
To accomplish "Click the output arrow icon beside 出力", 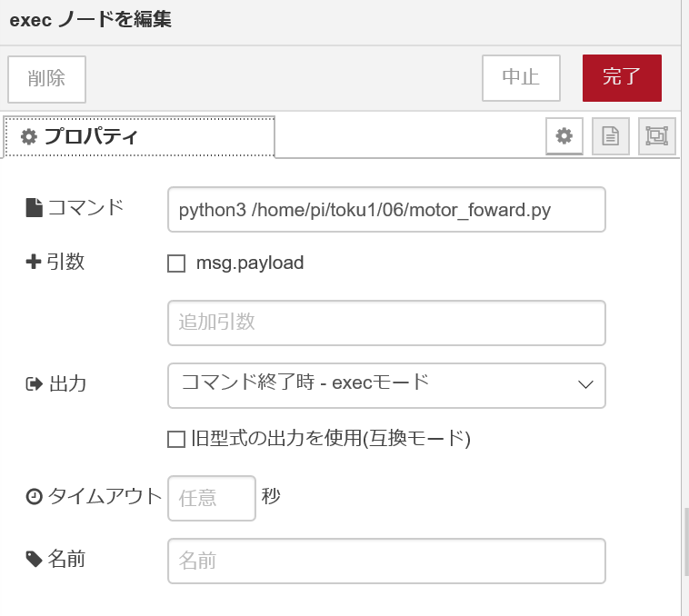I will click(34, 384).
